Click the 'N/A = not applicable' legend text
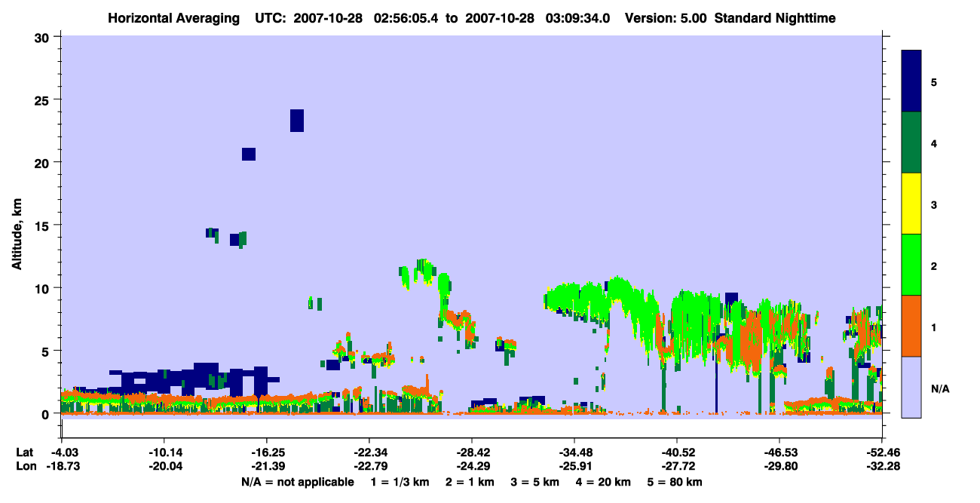 point(298,482)
